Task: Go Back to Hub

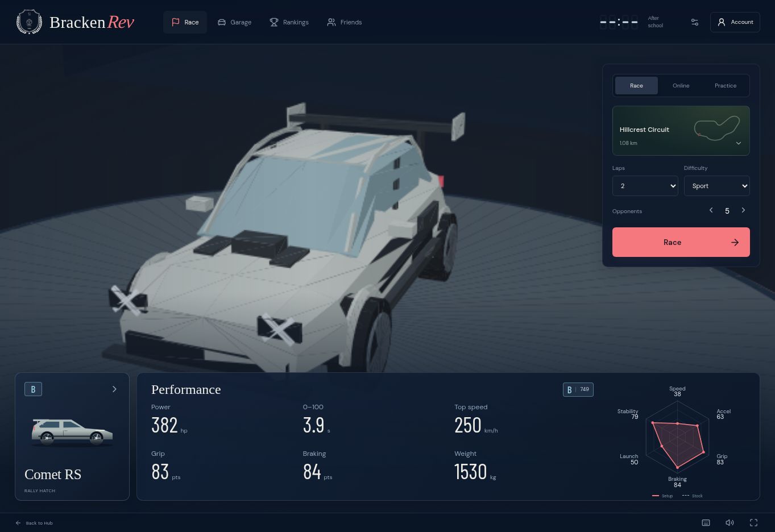Action: point(34,523)
